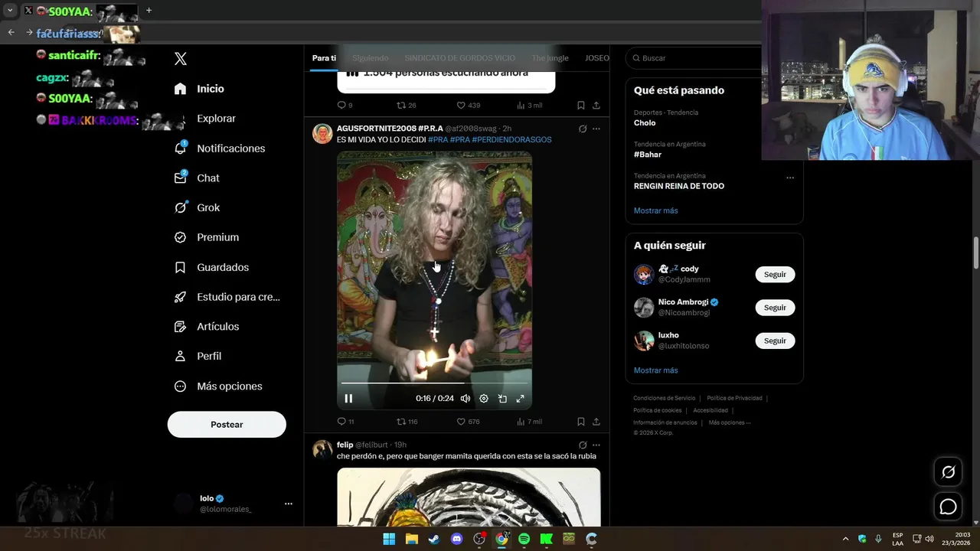Image resolution: width=980 pixels, height=551 pixels.
Task: Switch to the Para ti tab
Action: click(x=324, y=58)
